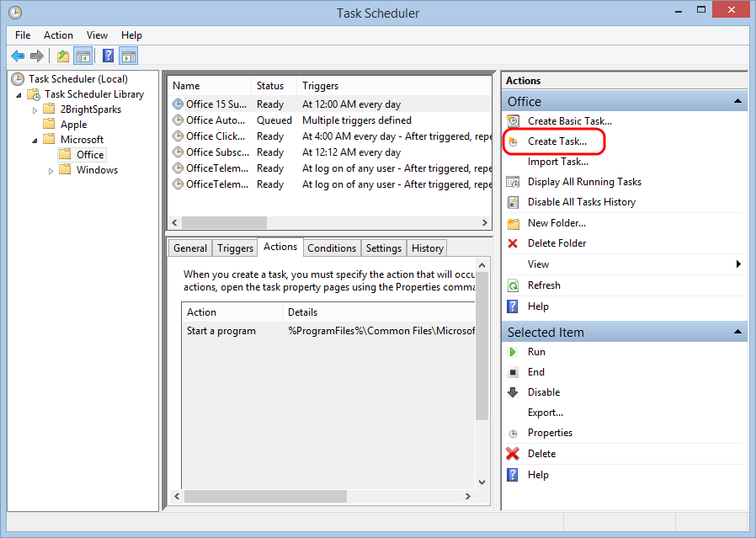Click the Forward arrow in the toolbar
Image resolution: width=756 pixels, height=538 pixels.
pyautogui.click(x=37, y=56)
